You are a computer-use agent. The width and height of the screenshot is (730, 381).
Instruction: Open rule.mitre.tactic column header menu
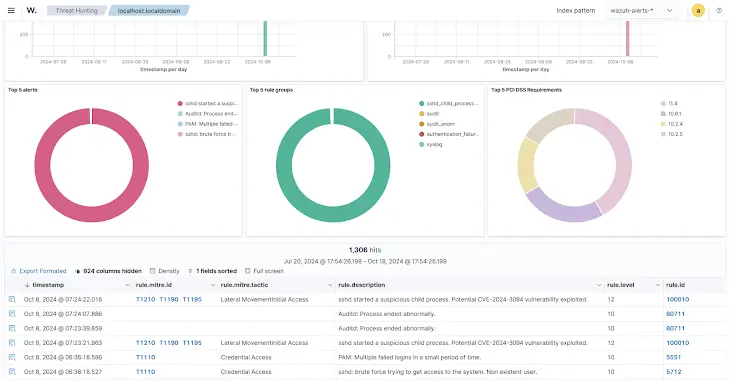[330, 285]
